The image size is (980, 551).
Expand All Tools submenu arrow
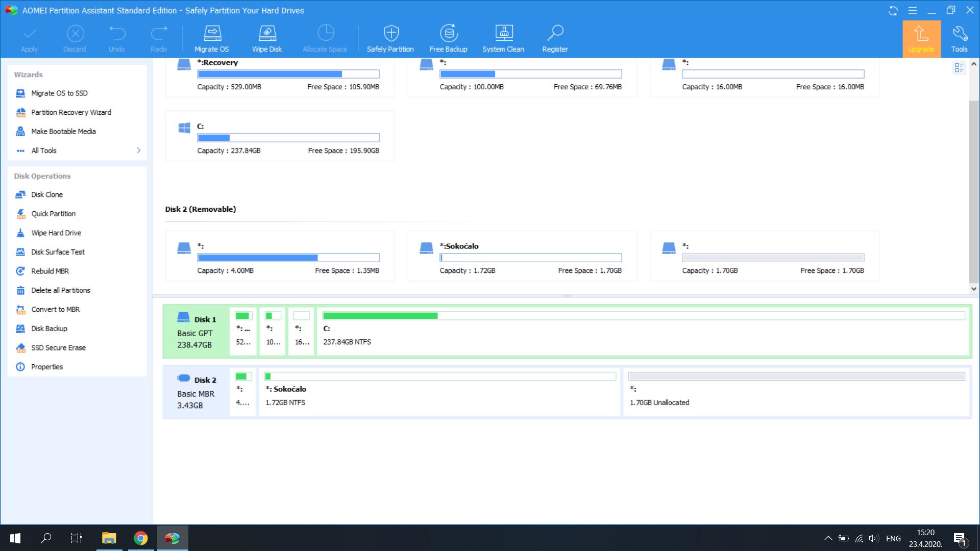[138, 151]
